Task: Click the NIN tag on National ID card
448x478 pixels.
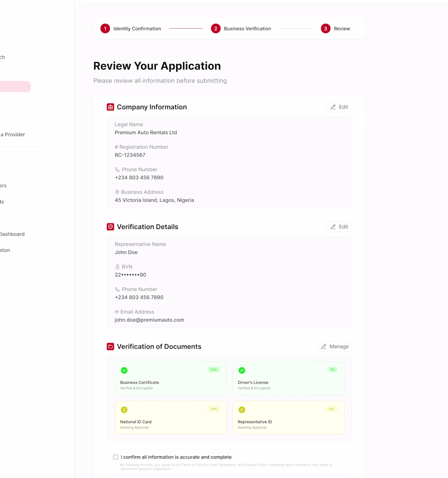Action: click(x=214, y=409)
